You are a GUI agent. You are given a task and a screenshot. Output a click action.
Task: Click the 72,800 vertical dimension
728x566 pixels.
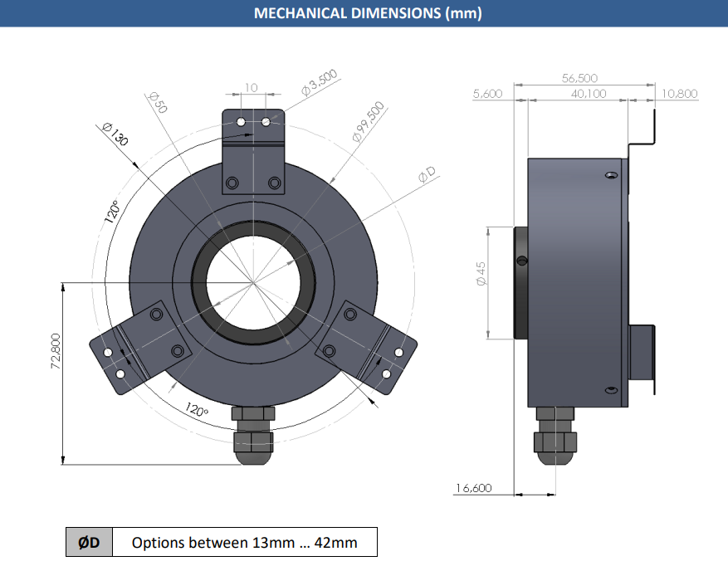pyautogui.click(x=56, y=351)
